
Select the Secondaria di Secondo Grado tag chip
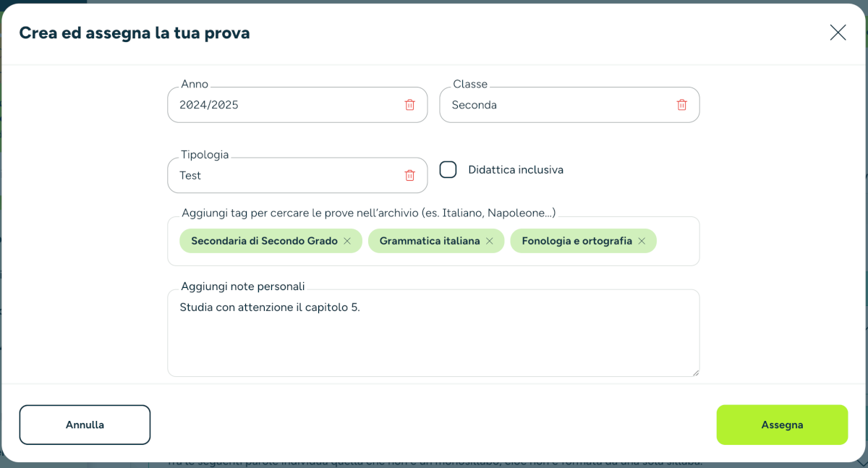[264, 241]
